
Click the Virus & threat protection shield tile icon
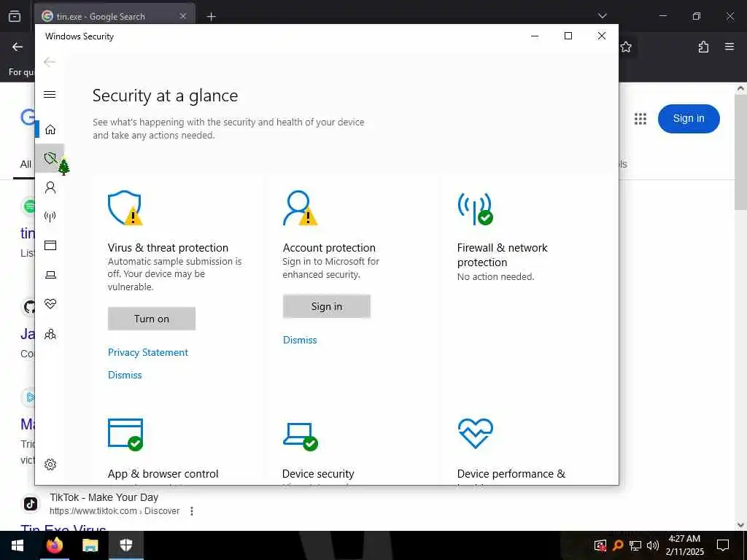coord(125,208)
